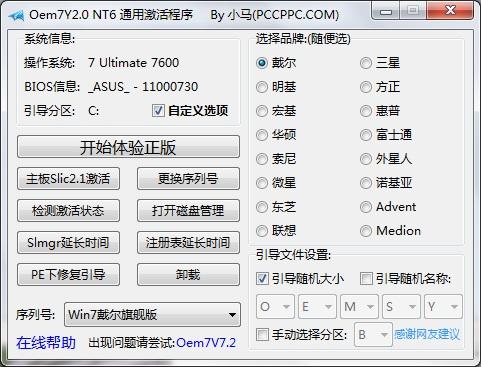The image size is (481, 367).
Task: Click the 检测激活状态 button
Action: (68, 211)
